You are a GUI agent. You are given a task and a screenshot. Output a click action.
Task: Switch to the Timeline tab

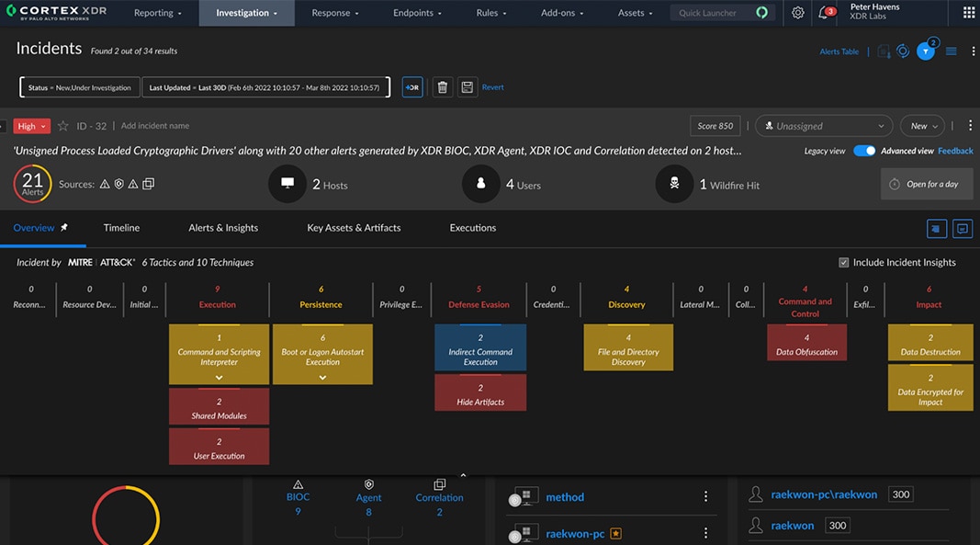tap(121, 228)
